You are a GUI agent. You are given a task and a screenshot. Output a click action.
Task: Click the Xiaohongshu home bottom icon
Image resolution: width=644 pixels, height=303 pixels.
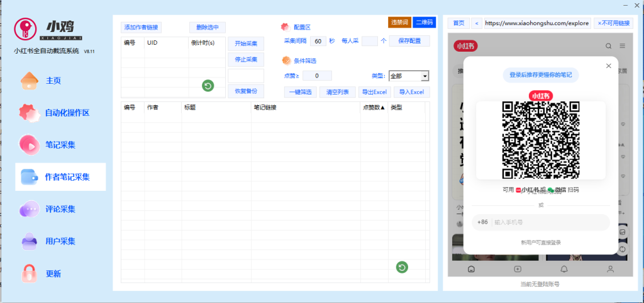[x=472, y=269]
